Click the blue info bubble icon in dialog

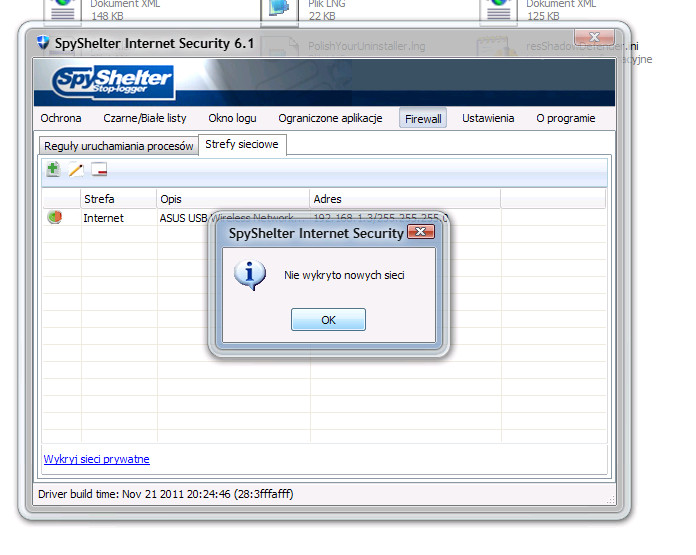tap(250, 275)
